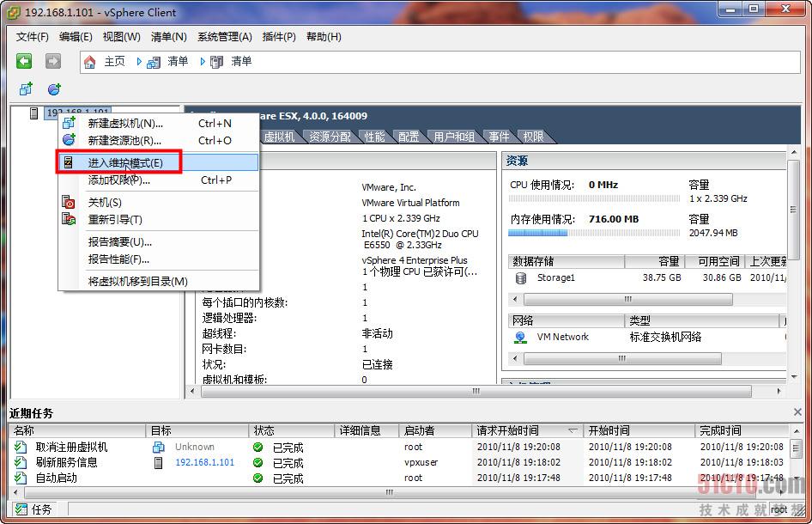Click the 任务 button in status bar
This screenshot has height=524, width=812.
pos(34,509)
